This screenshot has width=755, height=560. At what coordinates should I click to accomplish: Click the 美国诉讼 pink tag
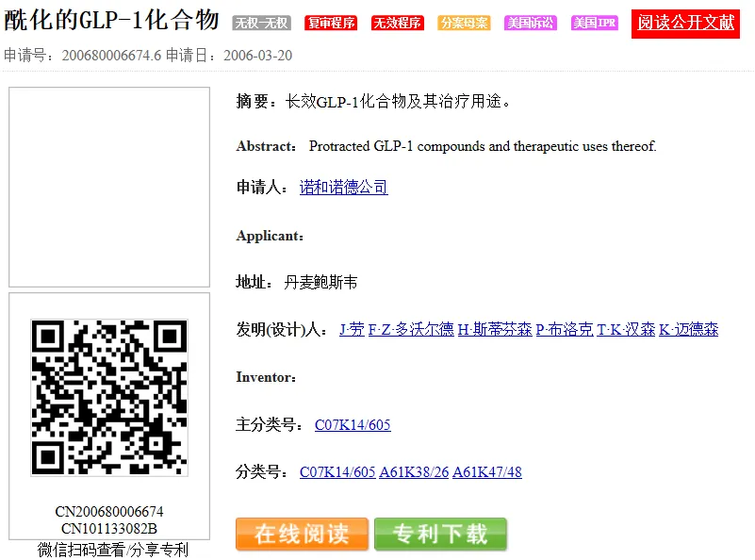pos(530,24)
